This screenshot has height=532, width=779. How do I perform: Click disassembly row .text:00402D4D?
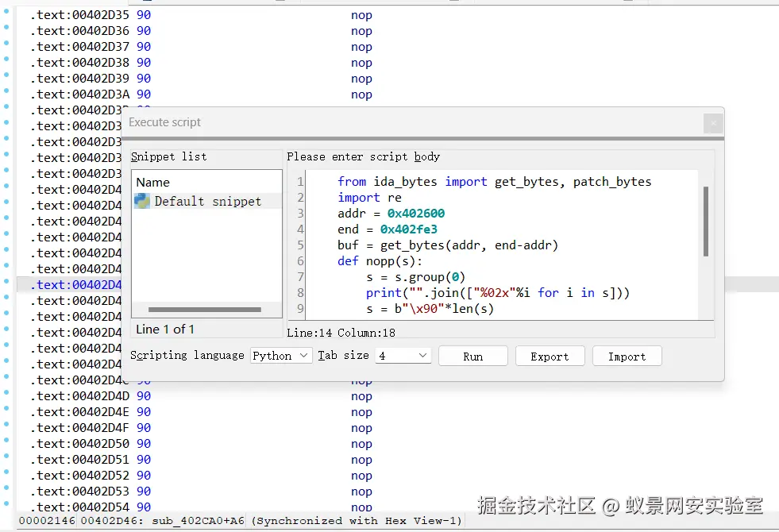201,396
